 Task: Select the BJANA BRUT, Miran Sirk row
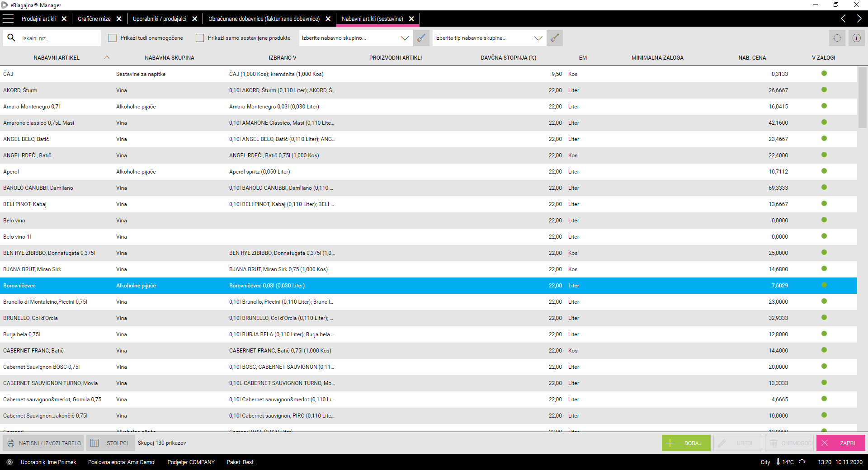429,269
